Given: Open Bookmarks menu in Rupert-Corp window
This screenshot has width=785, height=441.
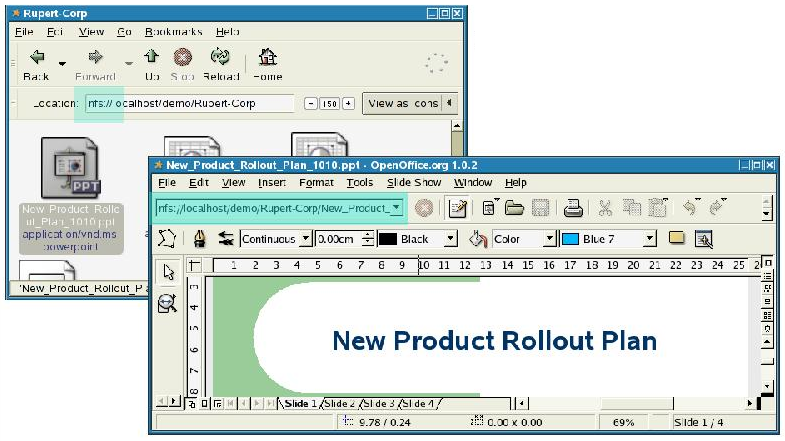Looking at the screenshot, I should pyautogui.click(x=173, y=32).
